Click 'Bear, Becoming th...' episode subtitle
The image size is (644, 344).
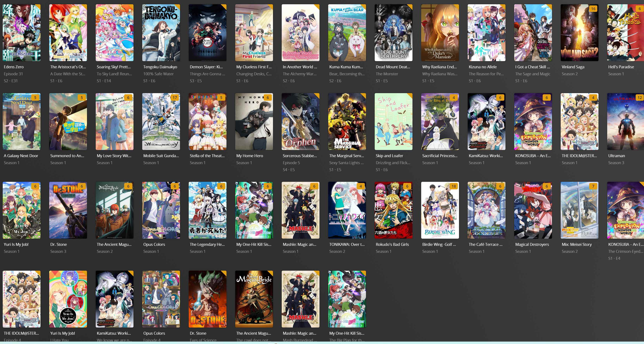pyautogui.click(x=347, y=74)
